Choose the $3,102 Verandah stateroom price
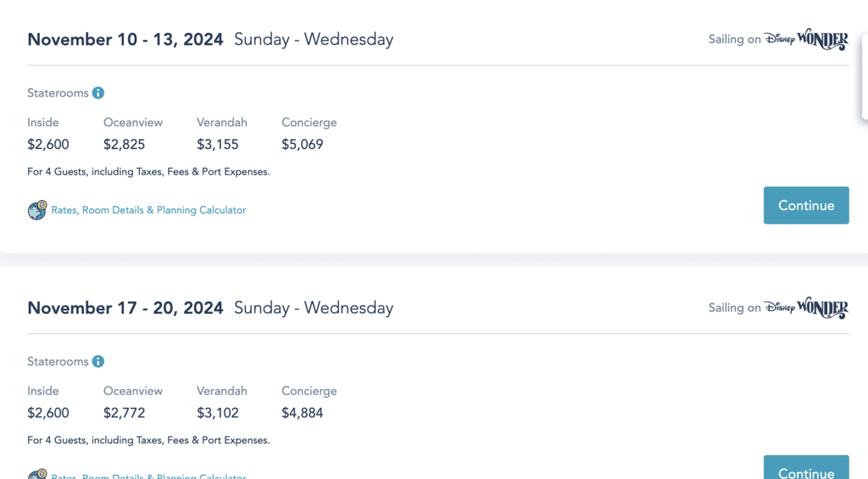 click(x=218, y=413)
